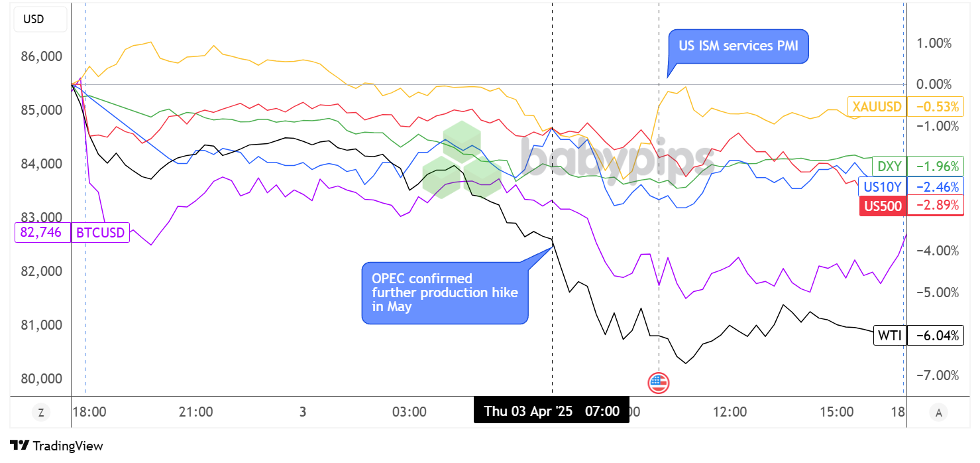Open the timezone Z button
This screenshot has height=463, width=980.
pyautogui.click(x=41, y=413)
